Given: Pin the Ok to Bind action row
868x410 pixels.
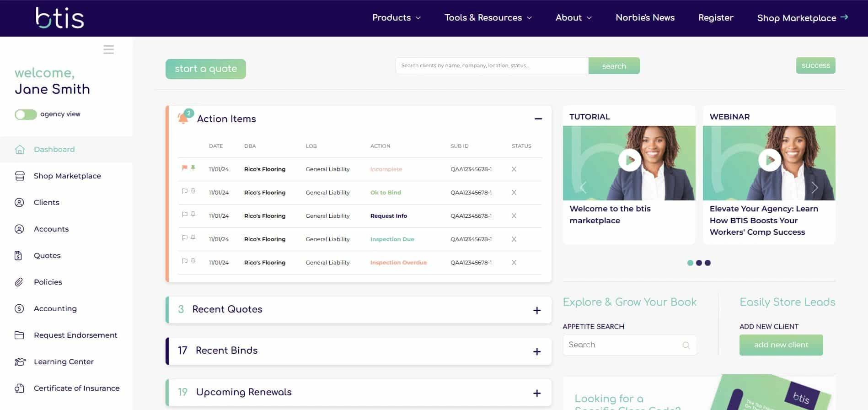Looking at the screenshot, I should coord(193,191).
